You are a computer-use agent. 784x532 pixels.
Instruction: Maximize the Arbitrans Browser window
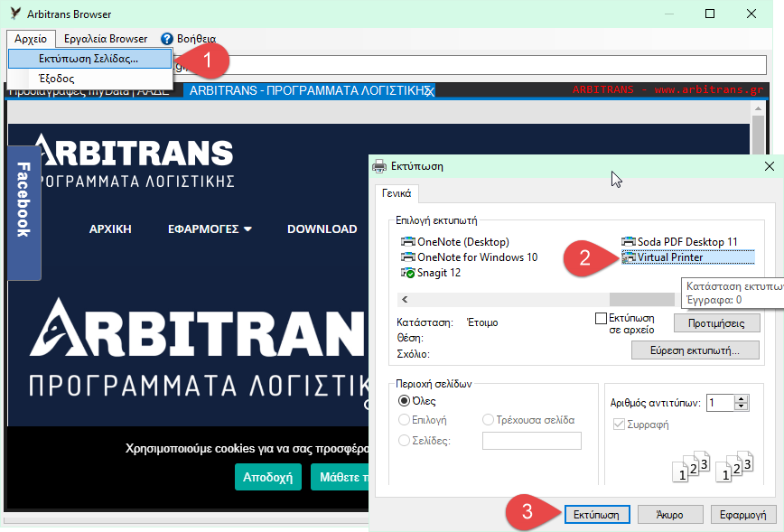click(x=710, y=14)
